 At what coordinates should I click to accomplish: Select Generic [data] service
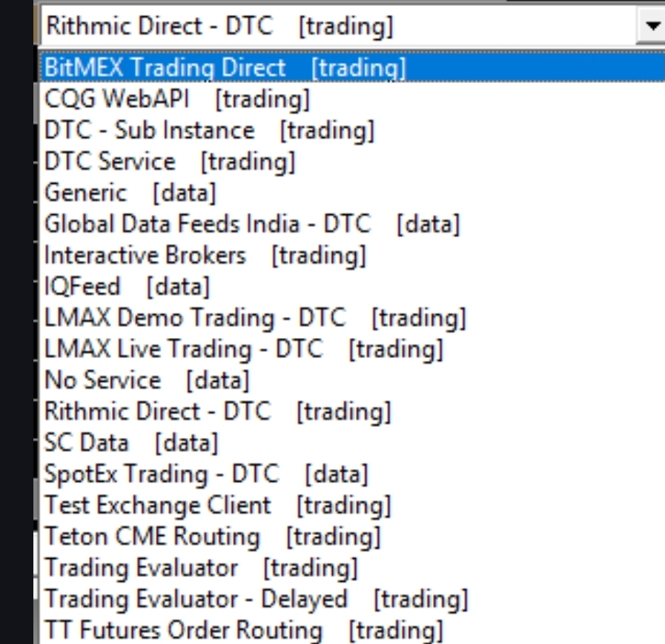point(352,193)
